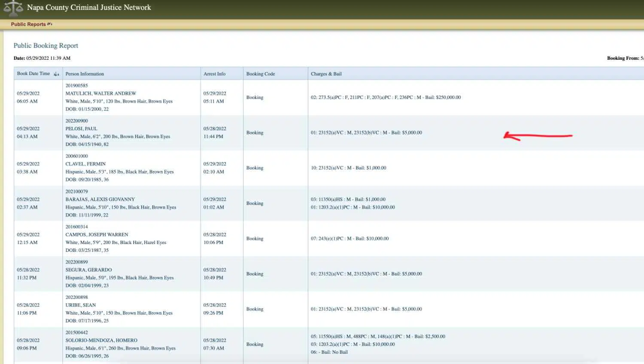This screenshot has width=644, height=364.
Task: Click Barajas's 1203.2(a)(1)PC charge line
Action: pyautogui.click(x=353, y=207)
